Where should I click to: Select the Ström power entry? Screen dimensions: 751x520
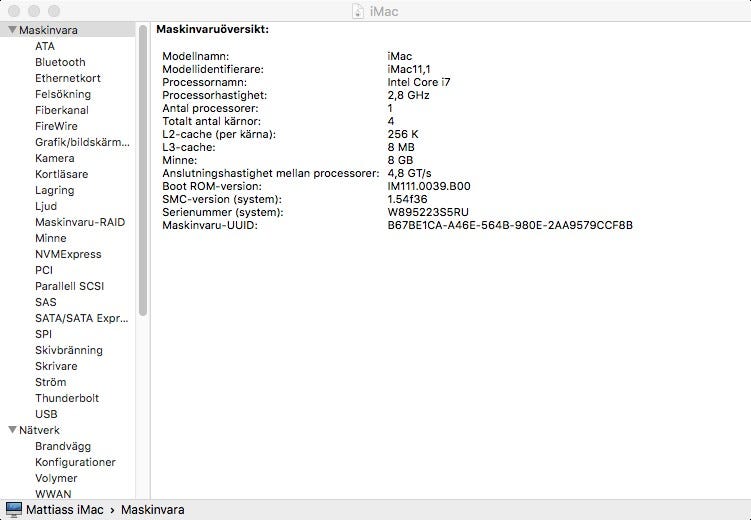click(50, 382)
